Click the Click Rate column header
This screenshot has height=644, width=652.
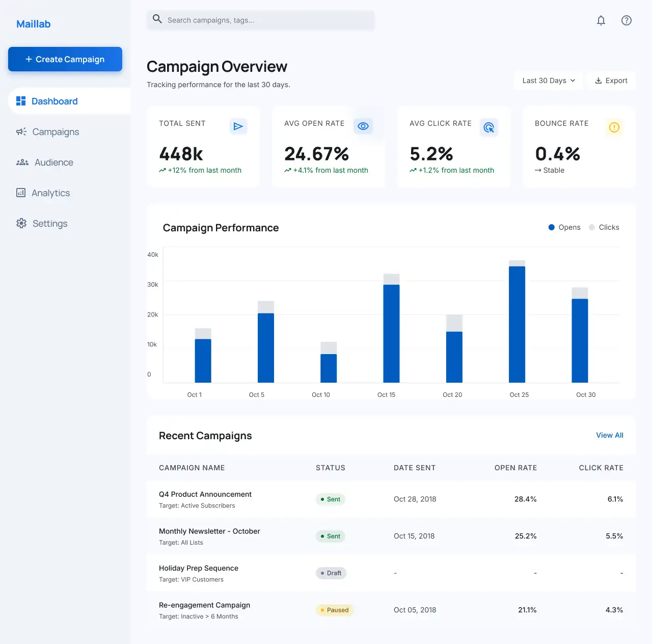coord(601,468)
